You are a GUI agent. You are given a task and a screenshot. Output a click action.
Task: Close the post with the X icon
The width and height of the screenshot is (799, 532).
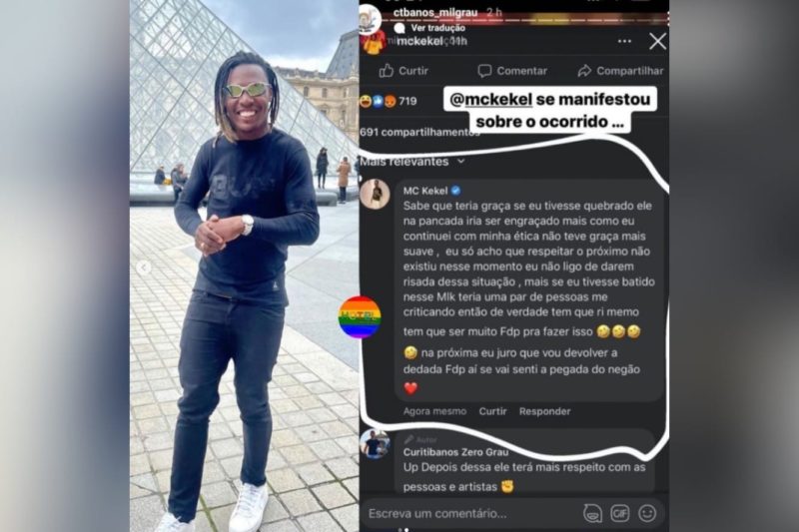(657, 41)
